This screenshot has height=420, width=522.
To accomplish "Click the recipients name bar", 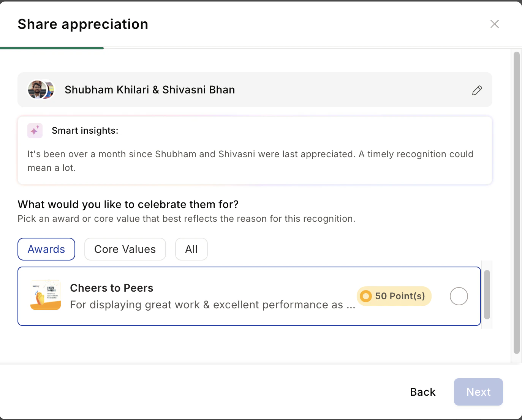I will click(255, 90).
